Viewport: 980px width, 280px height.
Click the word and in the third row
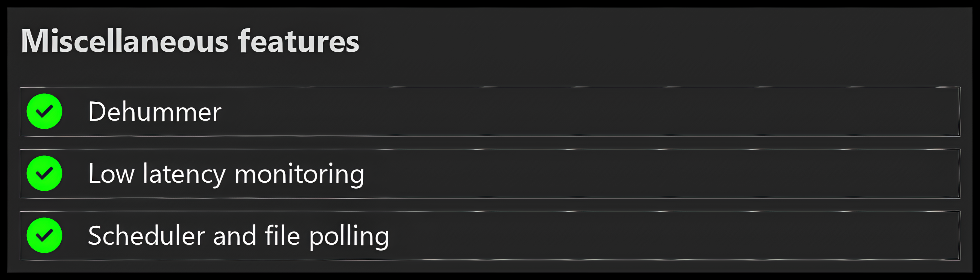(x=235, y=235)
